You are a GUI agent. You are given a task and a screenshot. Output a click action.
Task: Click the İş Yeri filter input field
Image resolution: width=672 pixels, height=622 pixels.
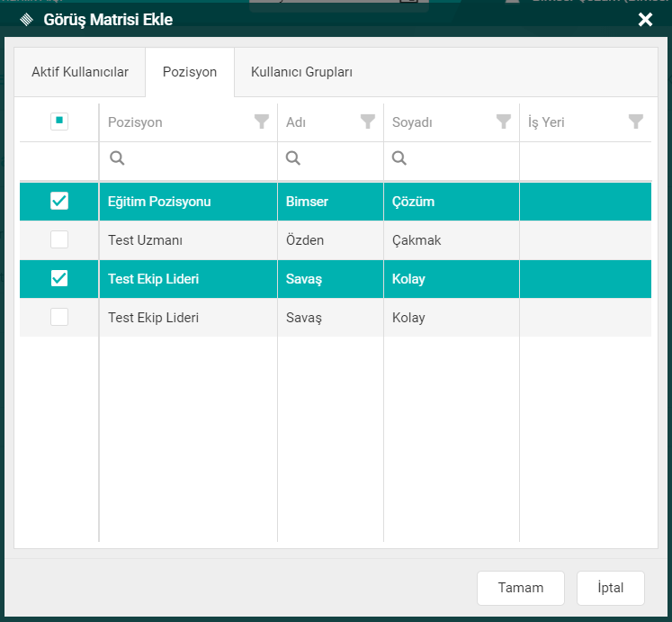point(585,159)
